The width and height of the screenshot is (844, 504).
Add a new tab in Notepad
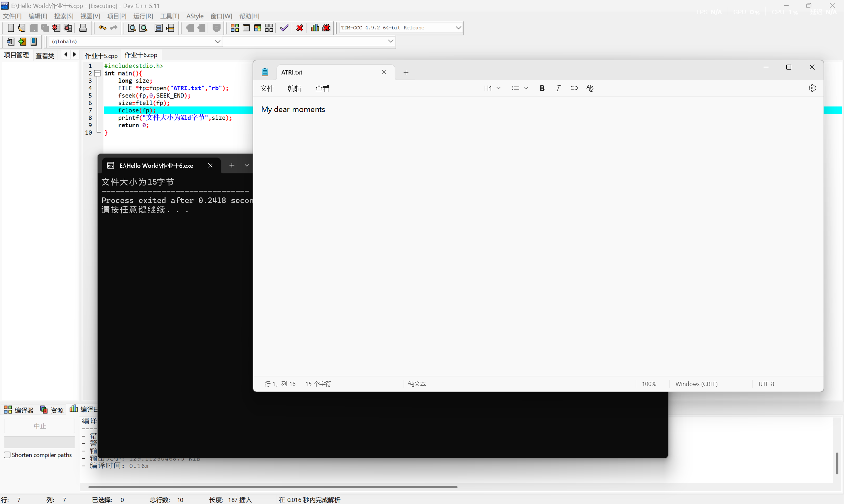coord(406,73)
